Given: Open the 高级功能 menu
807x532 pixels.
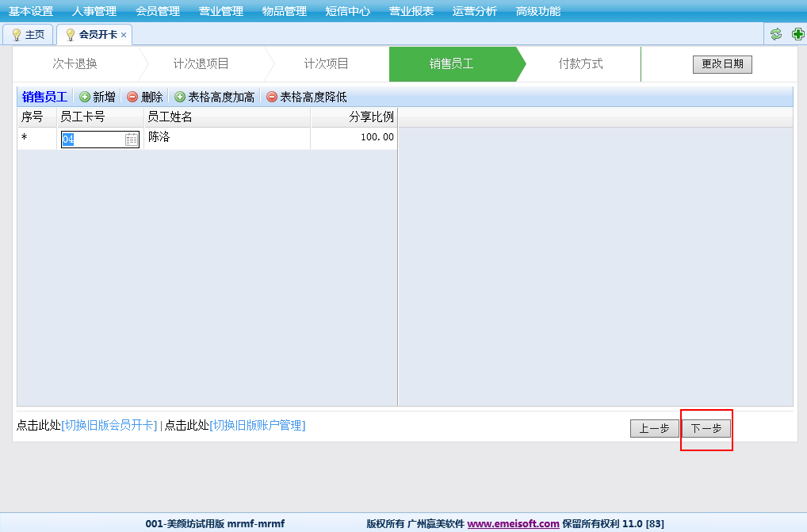Looking at the screenshot, I should point(538,11).
